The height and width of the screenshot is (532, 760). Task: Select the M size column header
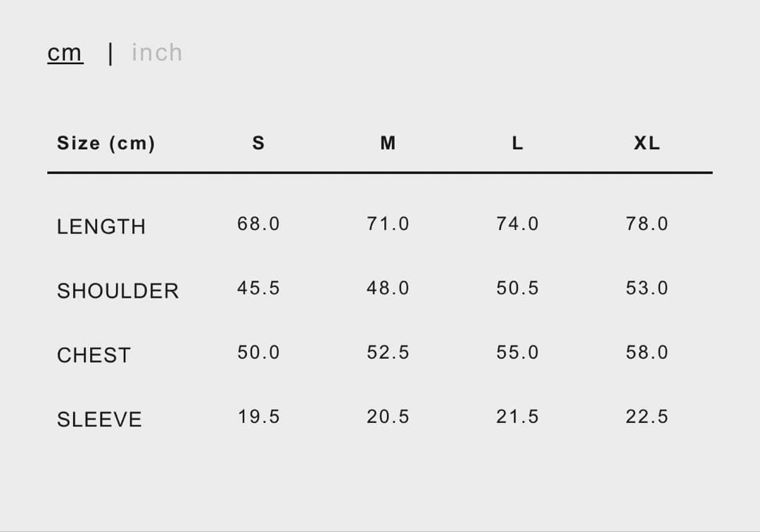pyautogui.click(x=388, y=144)
